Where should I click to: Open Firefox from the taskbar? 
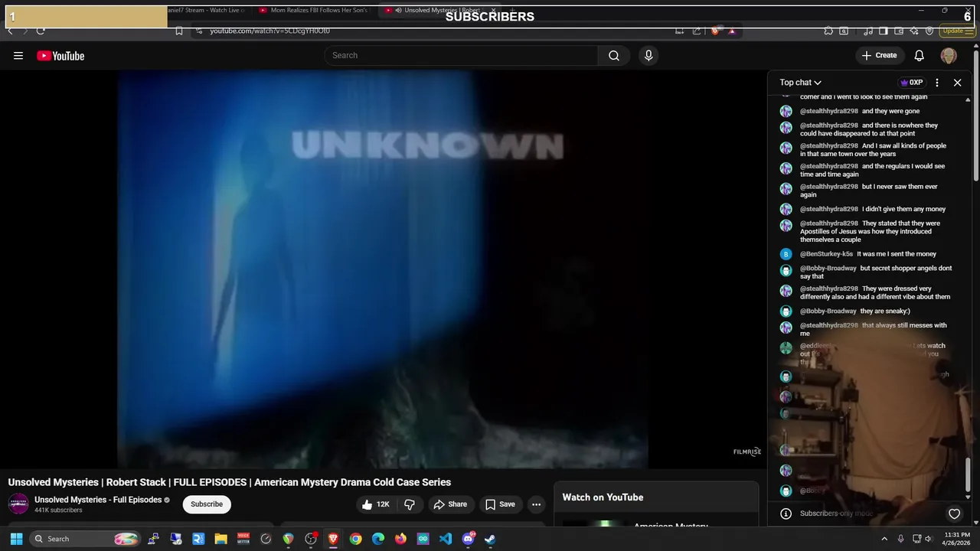pyautogui.click(x=400, y=539)
